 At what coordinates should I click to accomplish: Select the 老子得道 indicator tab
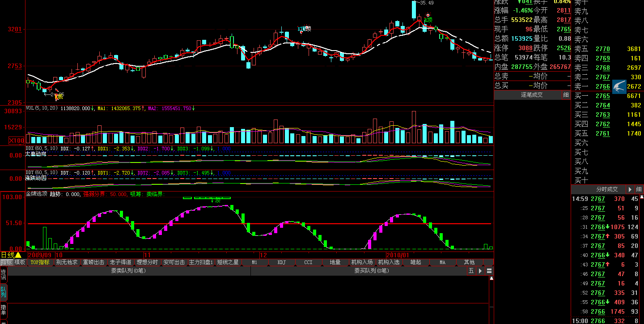[x=121, y=262]
